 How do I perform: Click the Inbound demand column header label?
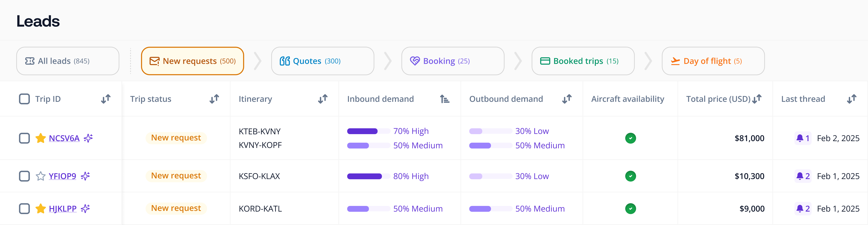tap(381, 99)
